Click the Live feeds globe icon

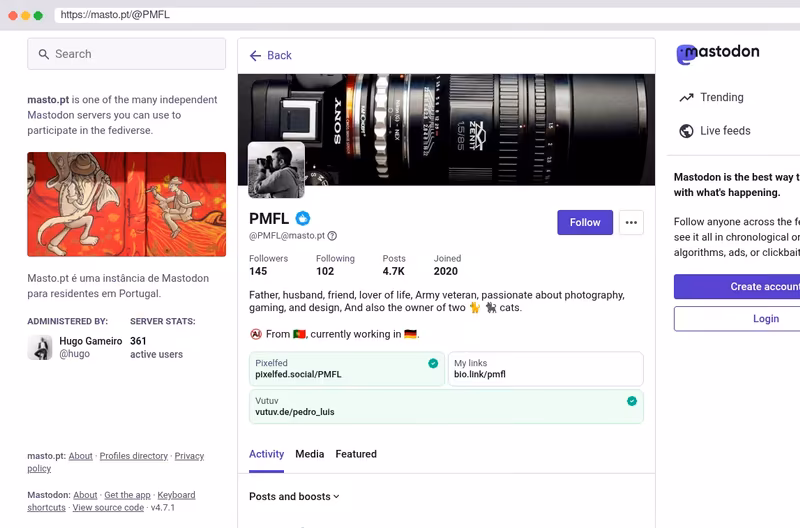[686, 131]
